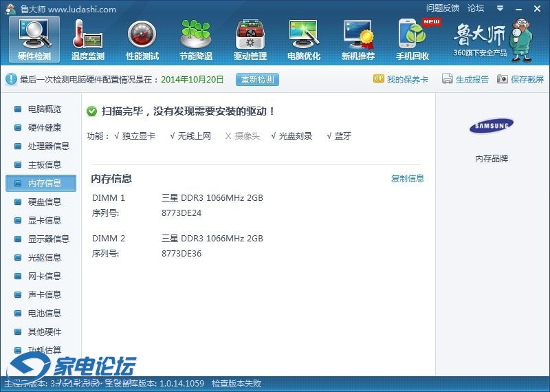Open 温度监测 temperature monitor
550x392 pixels.
point(88,40)
